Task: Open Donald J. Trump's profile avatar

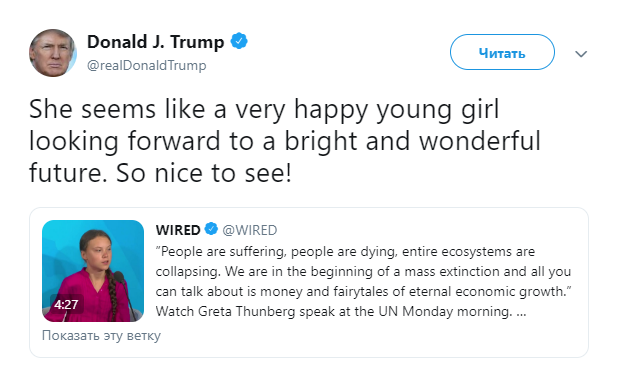Action: point(53,53)
